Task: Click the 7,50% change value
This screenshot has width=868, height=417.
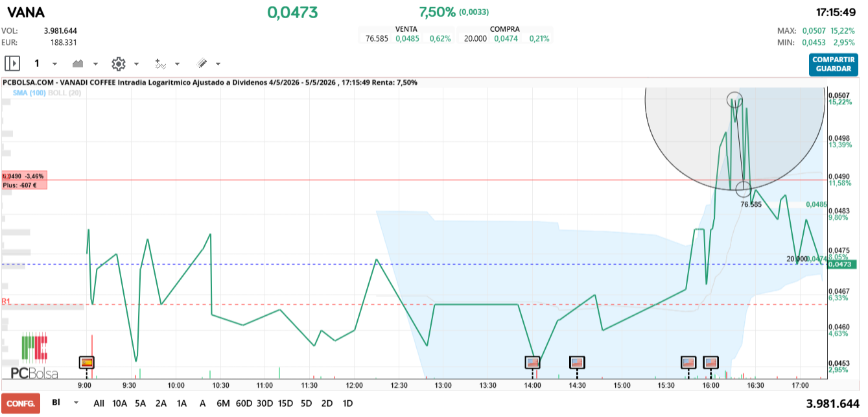Action: pyautogui.click(x=438, y=12)
